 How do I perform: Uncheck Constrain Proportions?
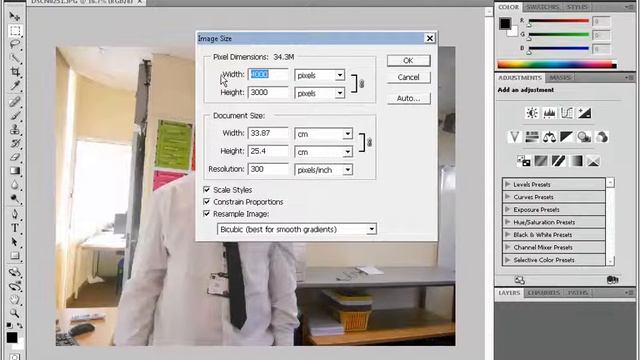pyautogui.click(x=207, y=202)
